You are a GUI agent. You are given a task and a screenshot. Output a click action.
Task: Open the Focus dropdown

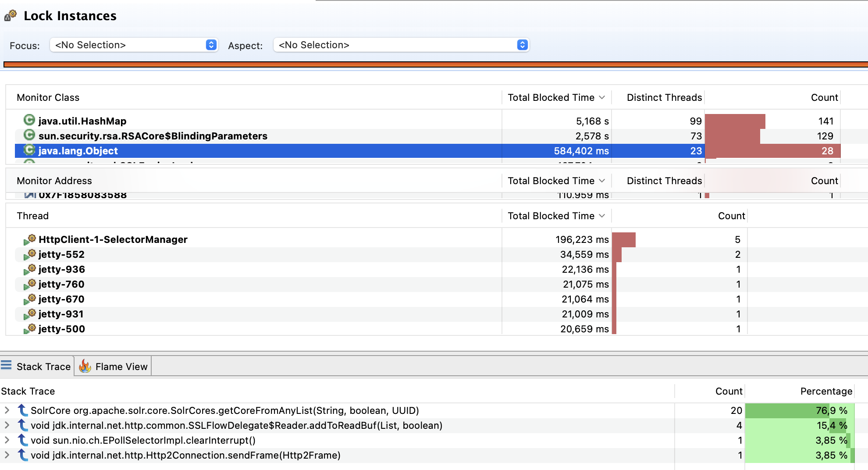(x=211, y=44)
